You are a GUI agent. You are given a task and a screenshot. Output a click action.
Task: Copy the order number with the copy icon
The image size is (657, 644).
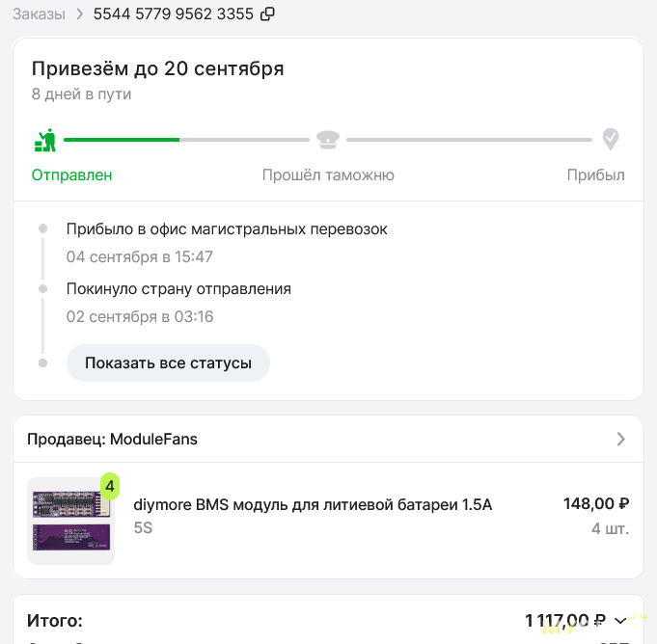(267, 13)
